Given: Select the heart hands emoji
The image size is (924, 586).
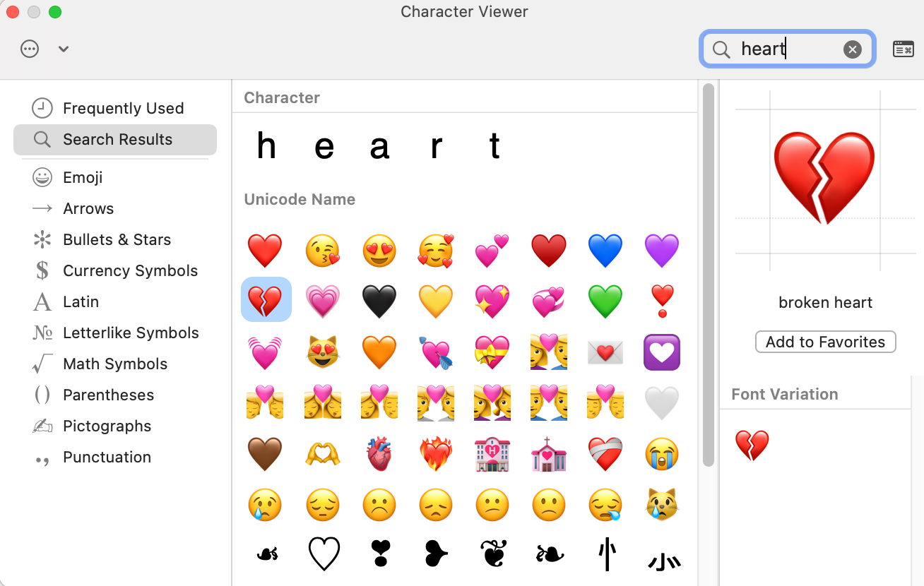Looking at the screenshot, I should 323,454.
